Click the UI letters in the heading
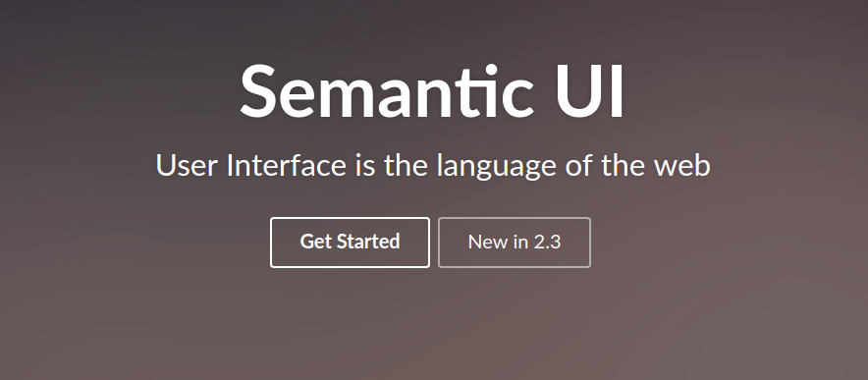The width and height of the screenshot is (868, 380). [590, 91]
